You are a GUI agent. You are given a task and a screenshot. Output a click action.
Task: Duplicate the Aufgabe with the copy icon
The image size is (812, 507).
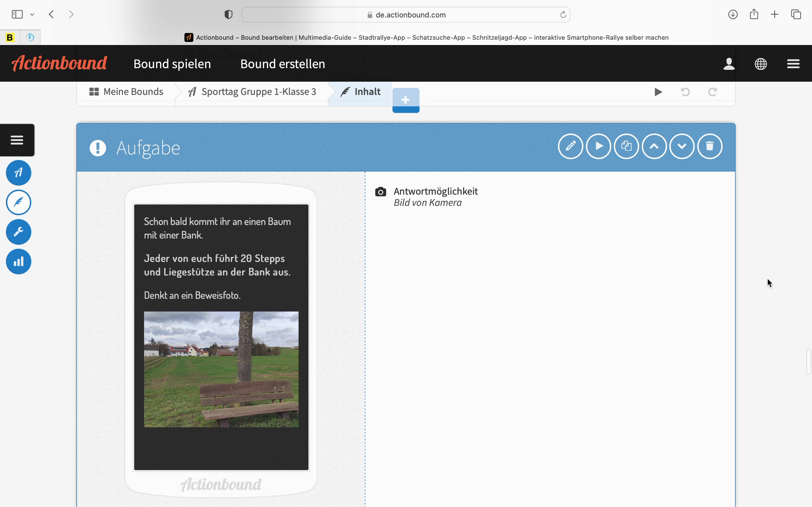point(626,146)
